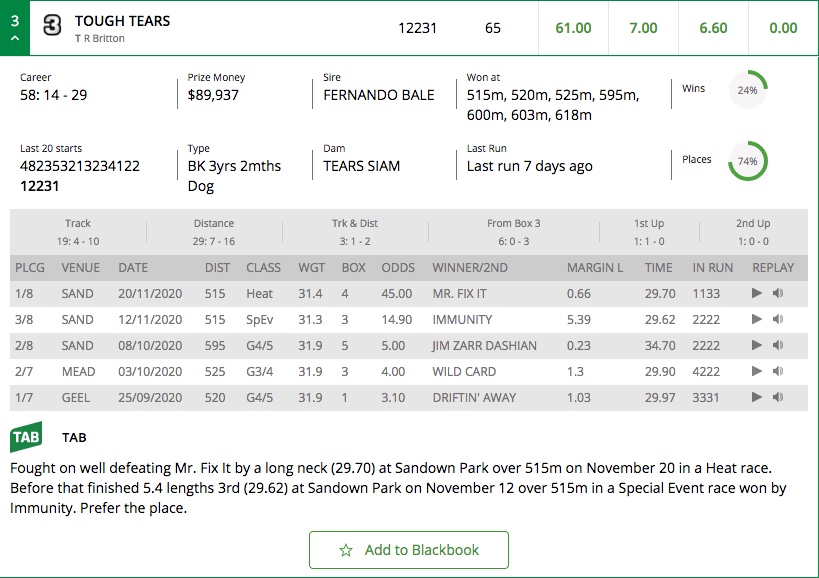Play replay video for GEEL 25/09/2020 race

(x=756, y=397)
